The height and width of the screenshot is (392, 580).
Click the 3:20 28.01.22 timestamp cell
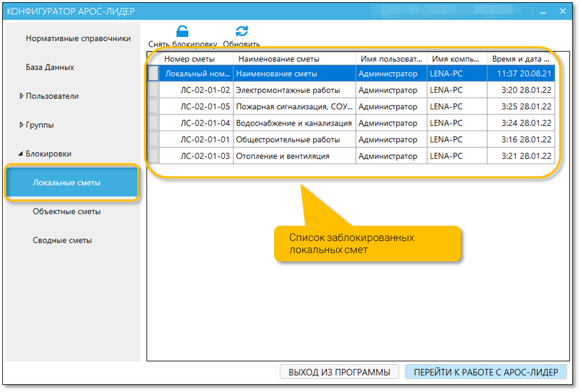[x=521, y=90]
